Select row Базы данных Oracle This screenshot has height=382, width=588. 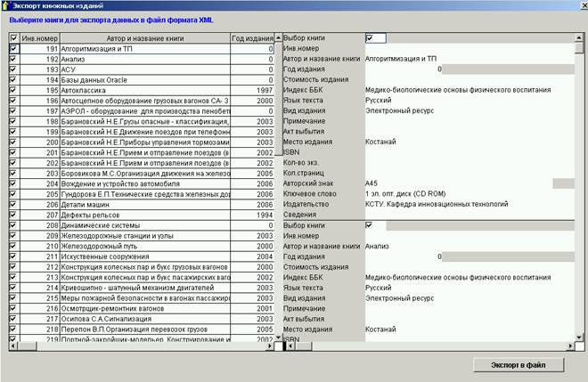[x=145, y=80]
